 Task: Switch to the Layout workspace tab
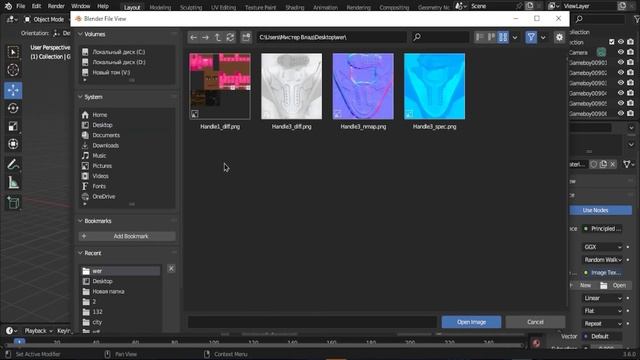[132, 7]
